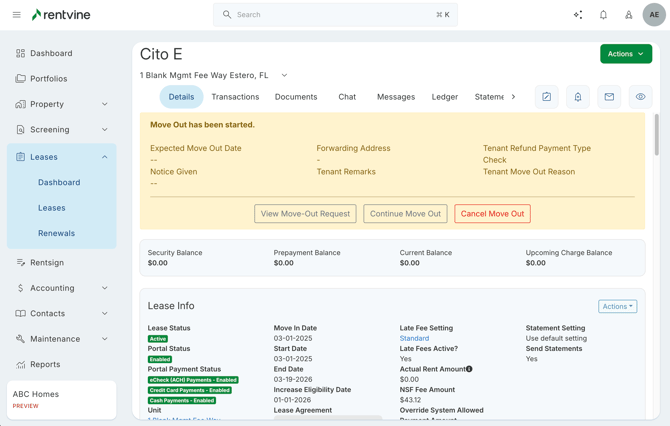
Task: Open the green Actions dropdown
Action: coord(625,54)
